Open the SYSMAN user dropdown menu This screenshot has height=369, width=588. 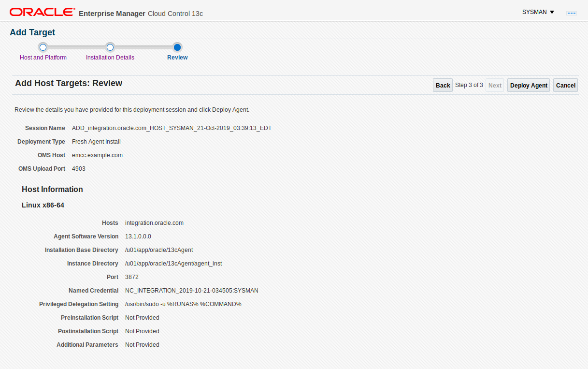(538, 12)
